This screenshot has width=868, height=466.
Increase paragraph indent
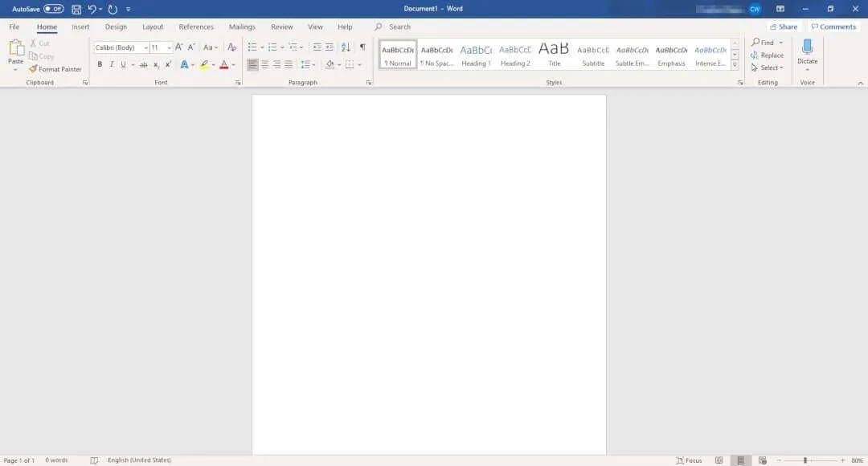[330, 47]
